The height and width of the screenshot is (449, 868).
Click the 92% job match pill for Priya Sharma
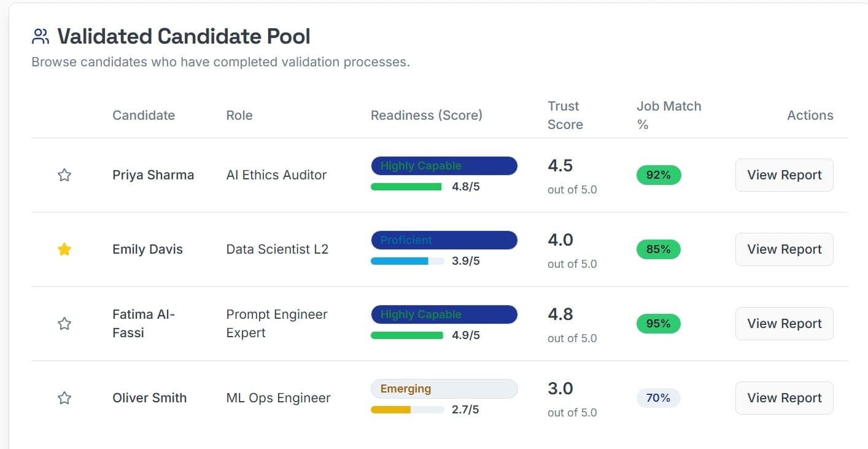(658, 174)
